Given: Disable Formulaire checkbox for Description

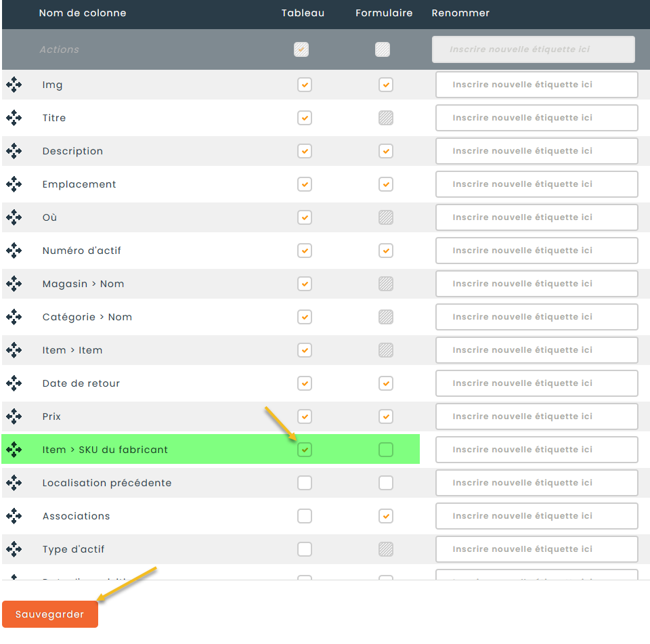Looking at the screenshot, I should click(x=386, y=151).
